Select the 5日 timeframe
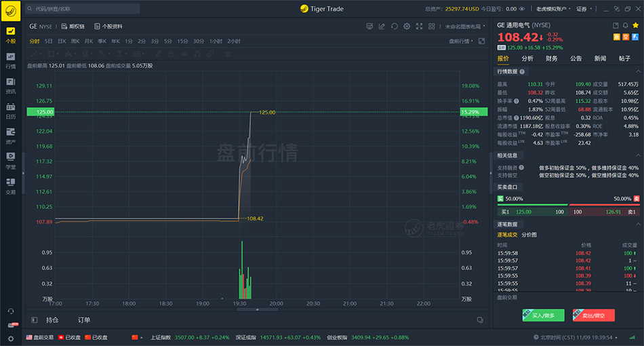Screen dimensions: 644x346 pos(48,41)
